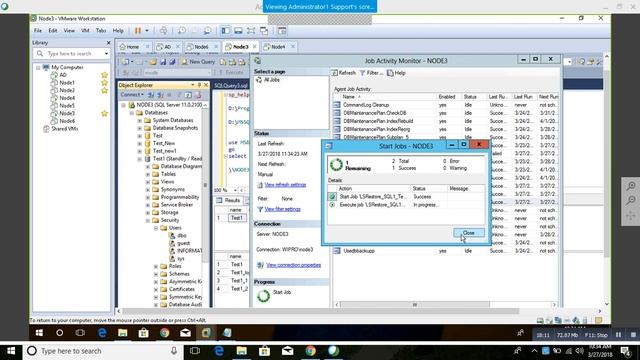
Task: Switch to the AD VM tab
Action: [x=167, y=47]
